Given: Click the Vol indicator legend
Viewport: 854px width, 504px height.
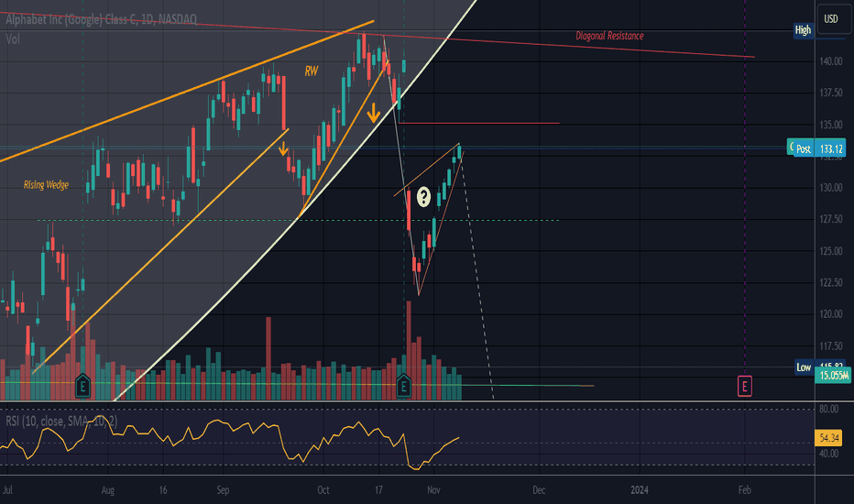Looking at the screenshot, I should (x=13, y=39).
